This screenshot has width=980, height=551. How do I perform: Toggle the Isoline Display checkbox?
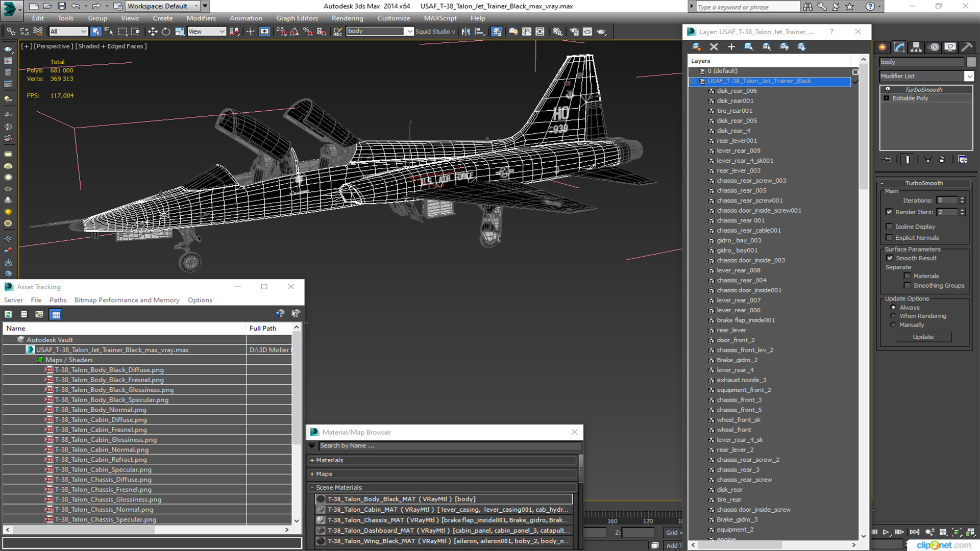pos(889,227)
